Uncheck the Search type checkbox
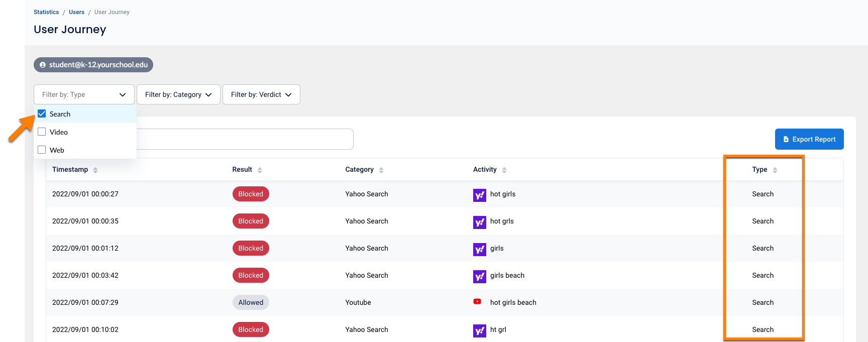 coord(42,114)
